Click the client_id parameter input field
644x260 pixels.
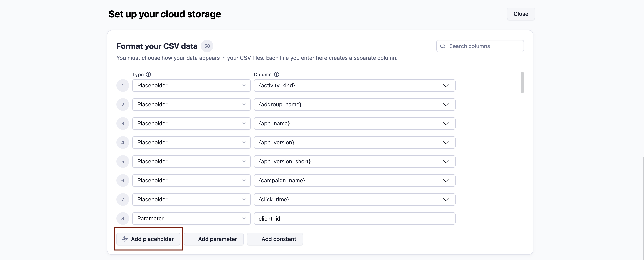pyautogui.click(x=354, y=218)
